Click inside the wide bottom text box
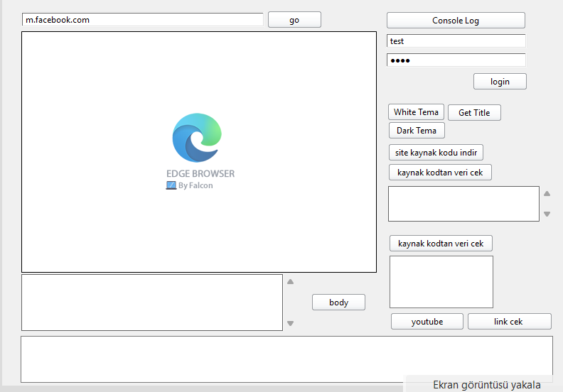Screen dimensions: 563x392 [x=286, y=359]
